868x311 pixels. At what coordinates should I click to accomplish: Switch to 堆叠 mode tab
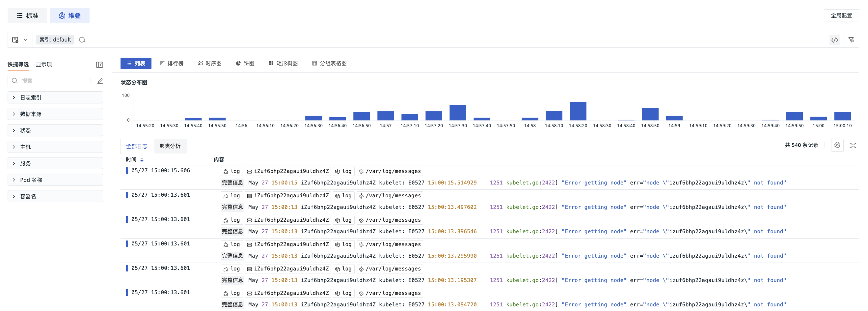tap(69, 15)
